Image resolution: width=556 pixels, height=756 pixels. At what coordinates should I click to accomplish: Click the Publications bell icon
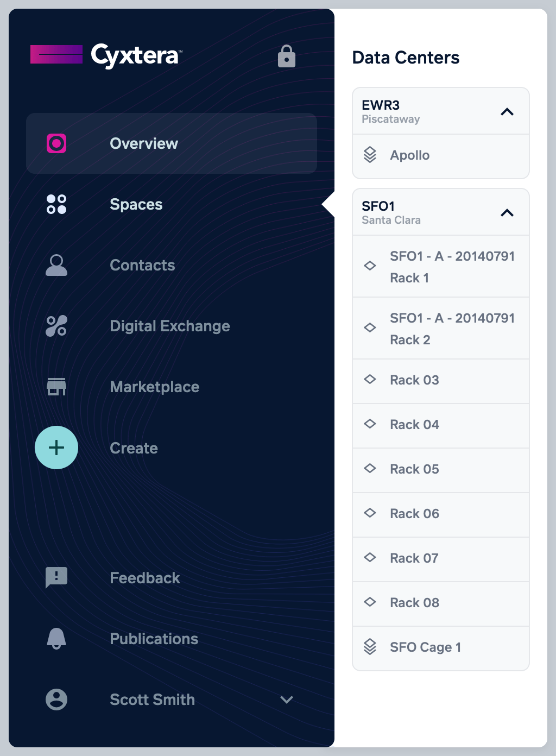pos(56,639)
